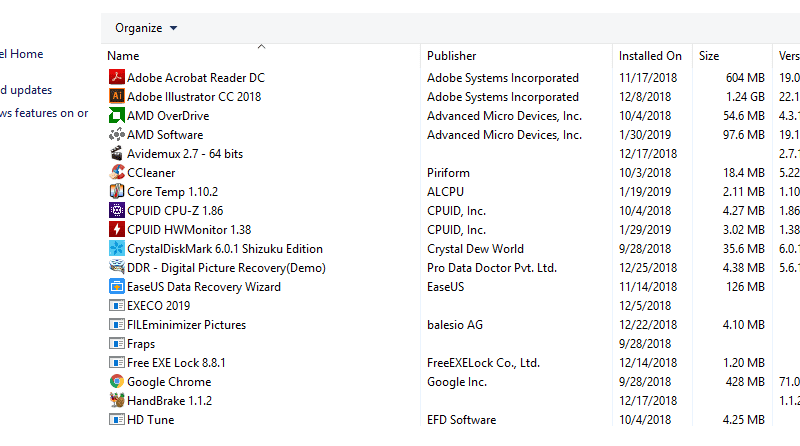Click the Crystal Dew World publisher cell
This screenshot has width=800, height=446.
pos(475,249)
